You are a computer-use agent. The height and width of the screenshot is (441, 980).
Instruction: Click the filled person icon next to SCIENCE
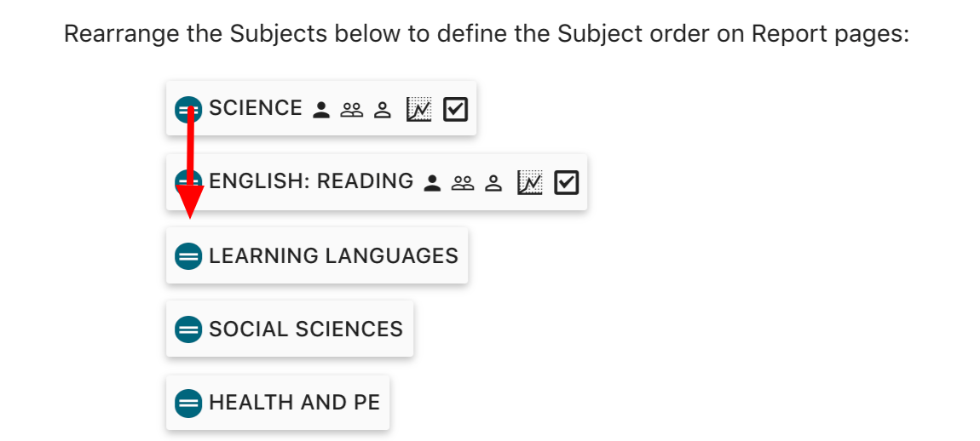(321, 110)
